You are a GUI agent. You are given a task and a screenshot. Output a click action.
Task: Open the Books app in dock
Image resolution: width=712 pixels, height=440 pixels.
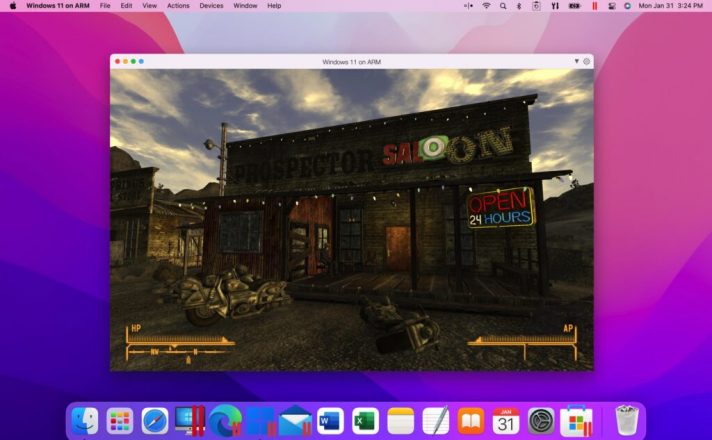[471, 420]
